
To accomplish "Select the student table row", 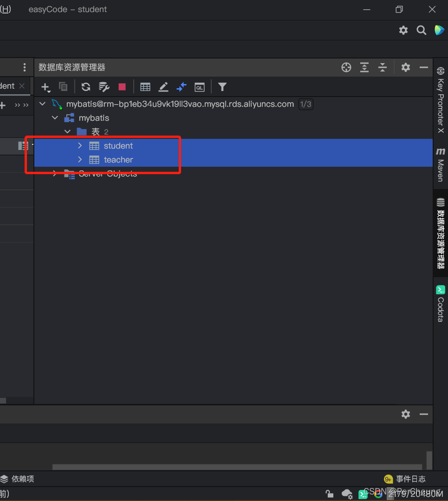I will point(233,146).
